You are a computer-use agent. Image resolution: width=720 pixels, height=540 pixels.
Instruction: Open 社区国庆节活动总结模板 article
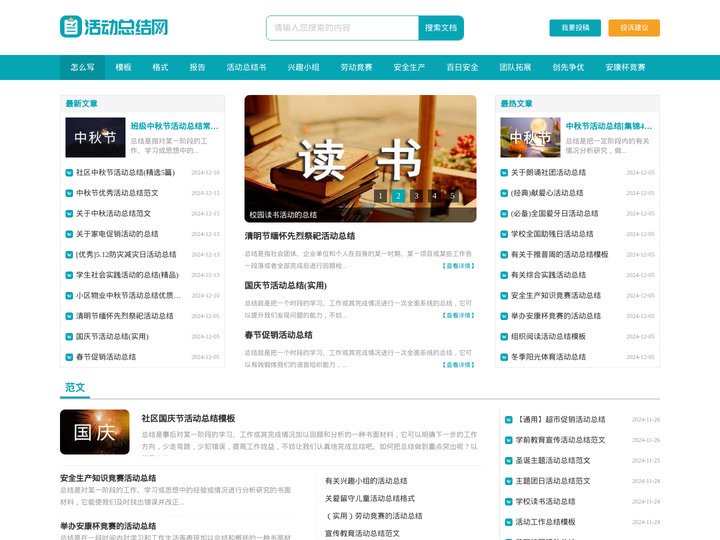pyautogui.click(x=188, y=418)
